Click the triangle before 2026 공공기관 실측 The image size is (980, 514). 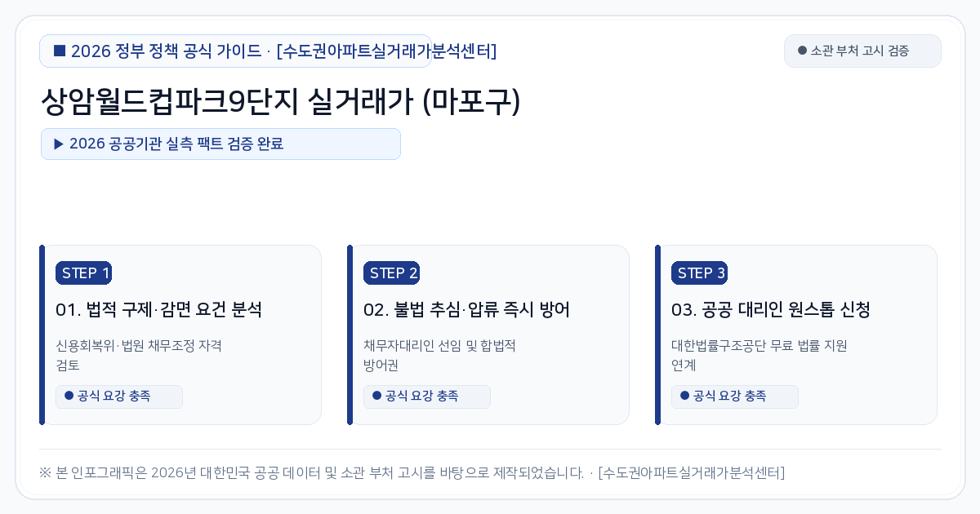click(59, 144)
